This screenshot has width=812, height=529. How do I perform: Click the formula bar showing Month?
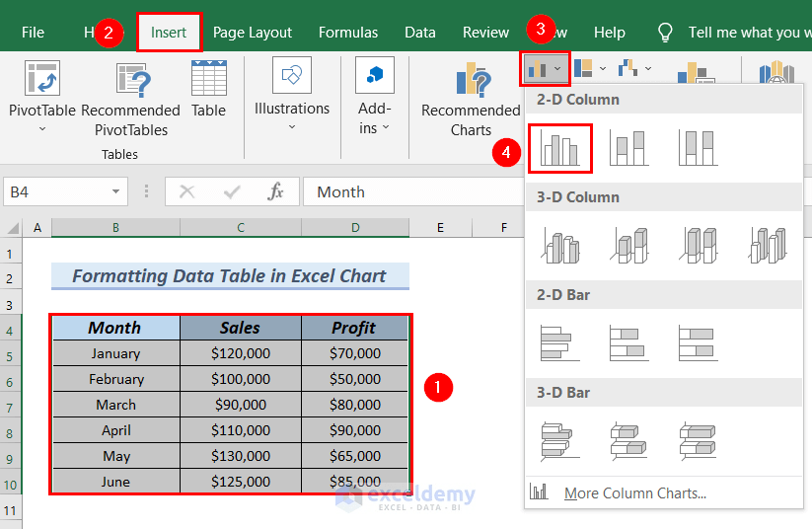[x=413, y=192]
